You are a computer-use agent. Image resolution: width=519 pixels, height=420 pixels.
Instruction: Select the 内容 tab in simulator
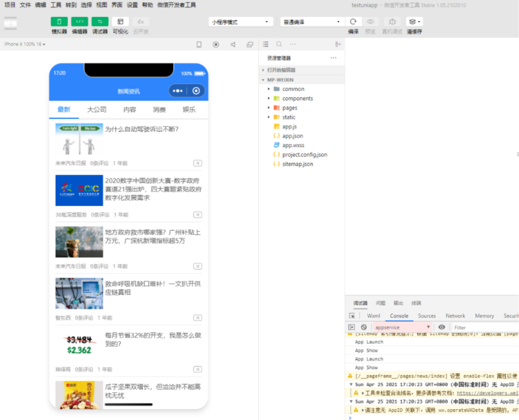130,110
